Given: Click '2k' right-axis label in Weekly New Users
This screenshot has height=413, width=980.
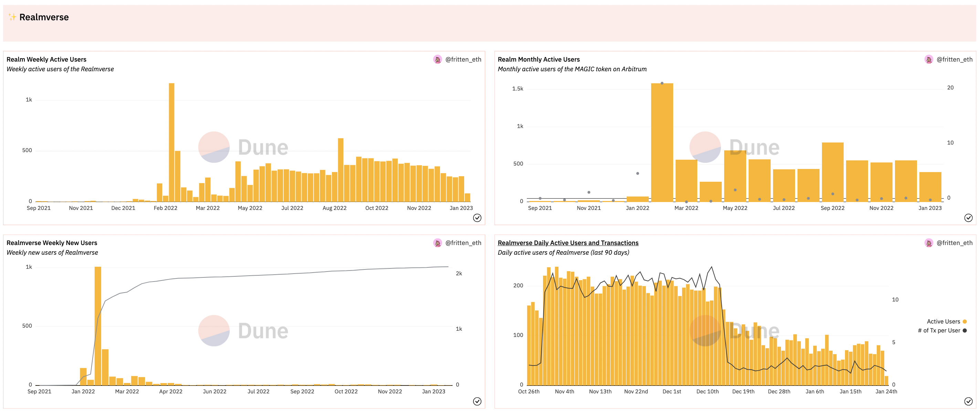Looking at the screenshot, I should point(459,273).
